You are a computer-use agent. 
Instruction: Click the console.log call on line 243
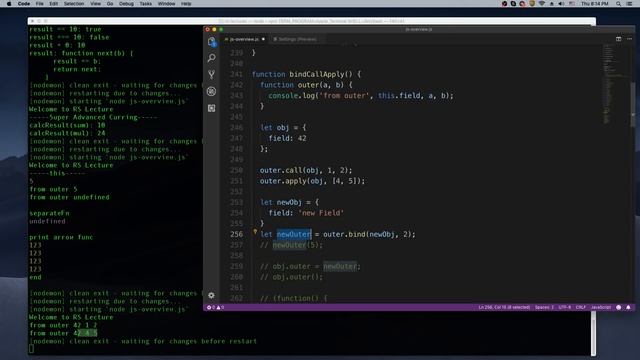[x=361, y=96]
